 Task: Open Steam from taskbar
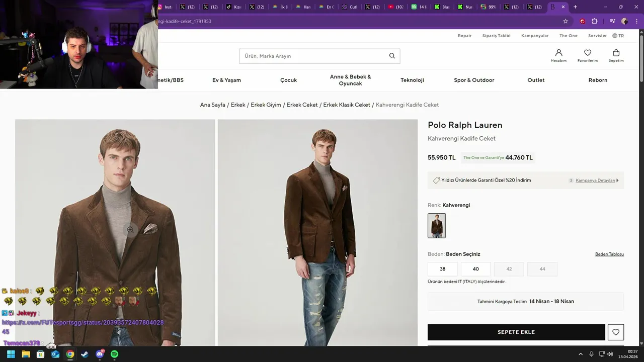[x=85, y=354]
